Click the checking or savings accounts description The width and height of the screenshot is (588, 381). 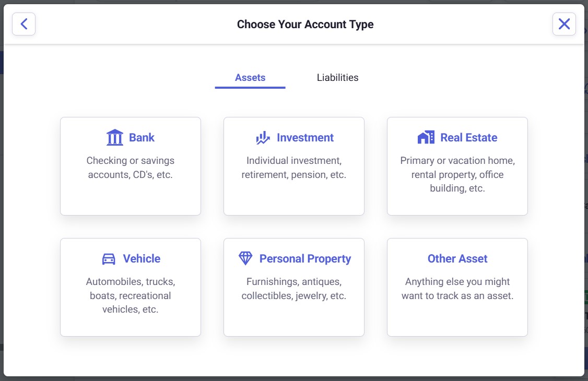click(x=131, y=168)
